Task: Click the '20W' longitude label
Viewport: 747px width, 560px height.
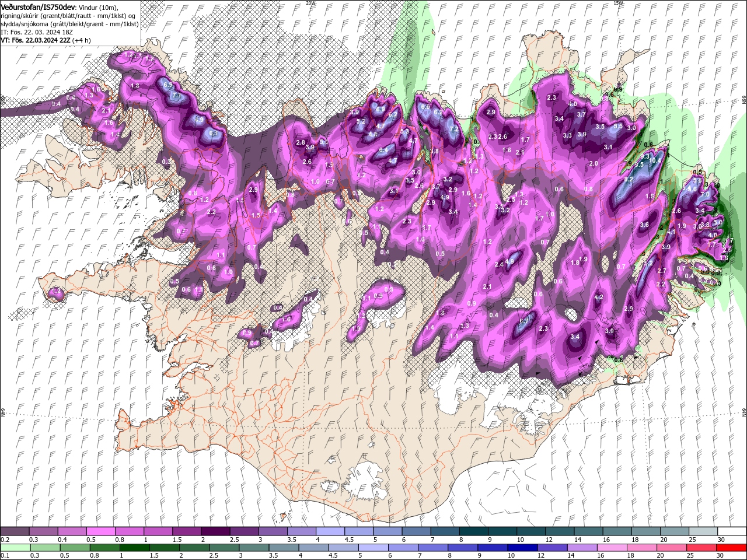Action: click(310, 3)
